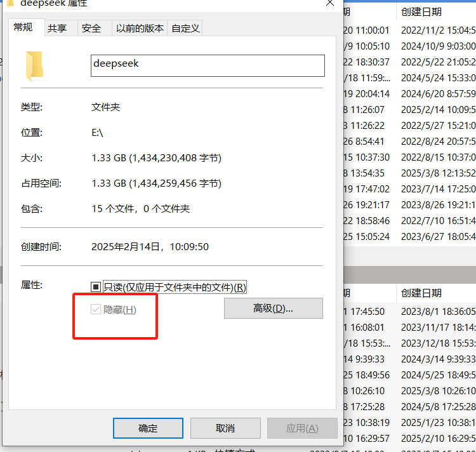Select lower list row created 2025/2/10 16:29

tap(409, 438)
